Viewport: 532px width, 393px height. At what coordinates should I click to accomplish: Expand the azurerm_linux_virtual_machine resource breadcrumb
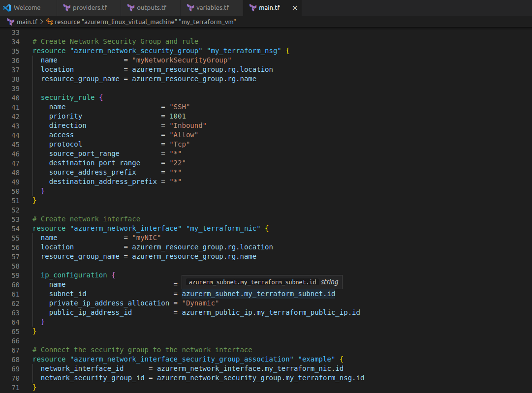tap(145, 22)
